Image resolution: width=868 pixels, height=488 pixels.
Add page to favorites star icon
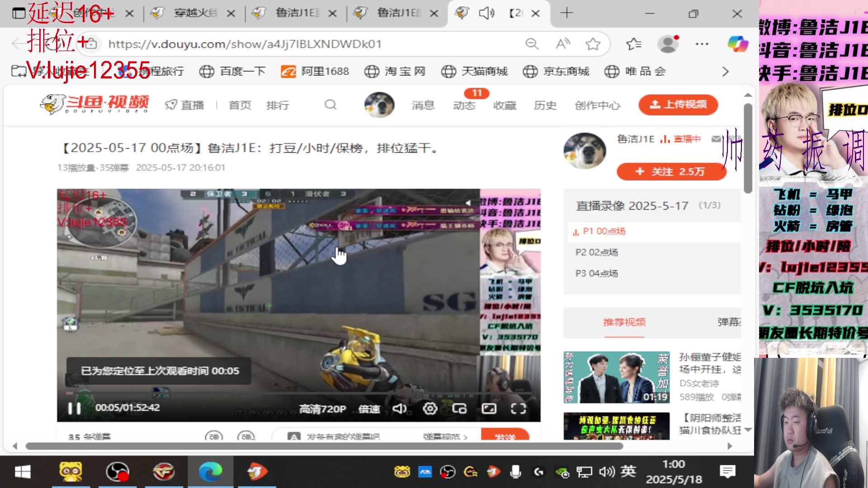click(593, 44)
